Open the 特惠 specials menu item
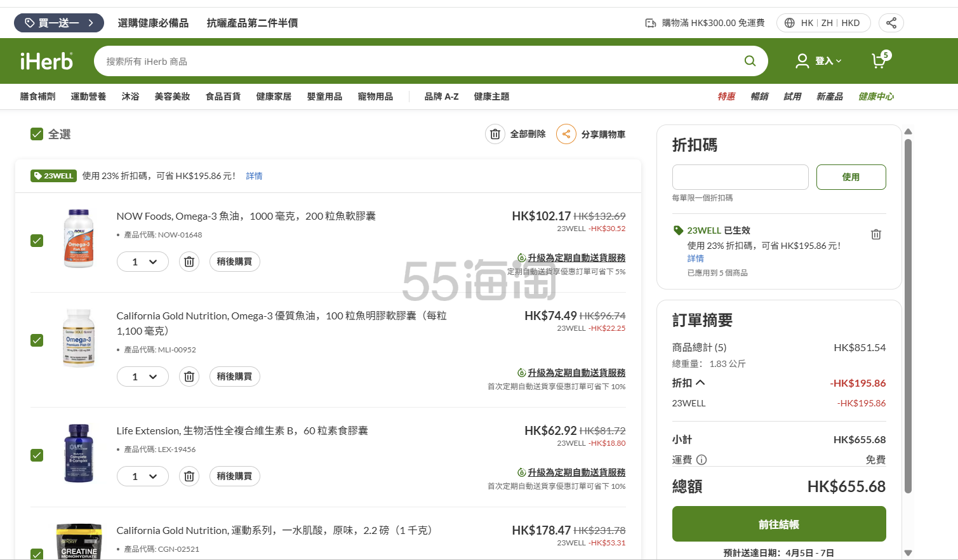Image resolution: width=958 pixels, height=560 pixels. click(x=726, y=97)
